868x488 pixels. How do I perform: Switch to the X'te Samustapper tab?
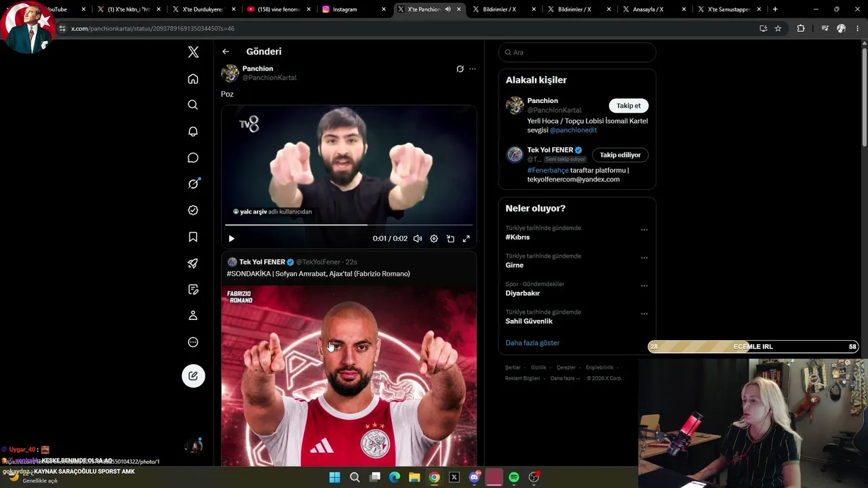[730, 9]
